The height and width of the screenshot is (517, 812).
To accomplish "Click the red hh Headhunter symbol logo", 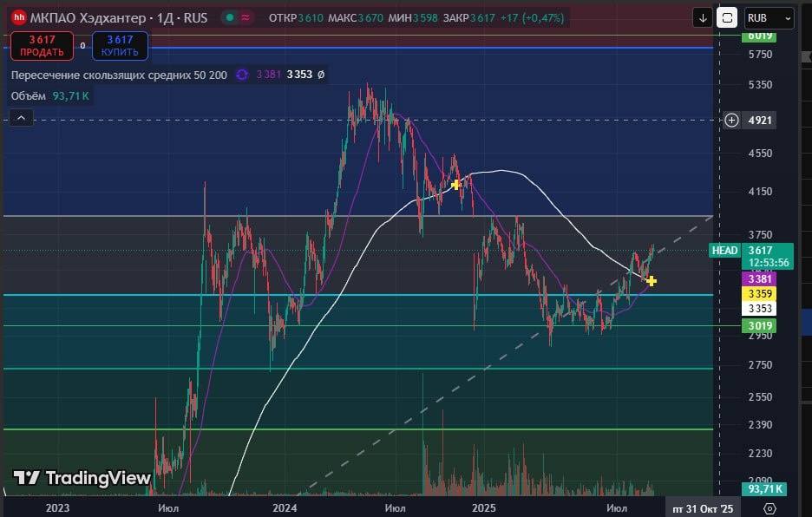I will click(19, 17).
